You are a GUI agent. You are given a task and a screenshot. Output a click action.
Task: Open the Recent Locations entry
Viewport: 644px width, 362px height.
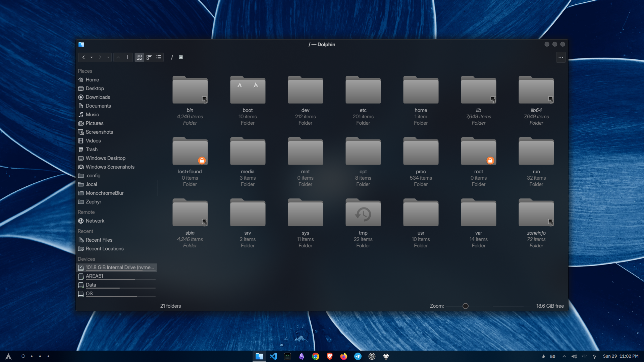coord(104,248)
